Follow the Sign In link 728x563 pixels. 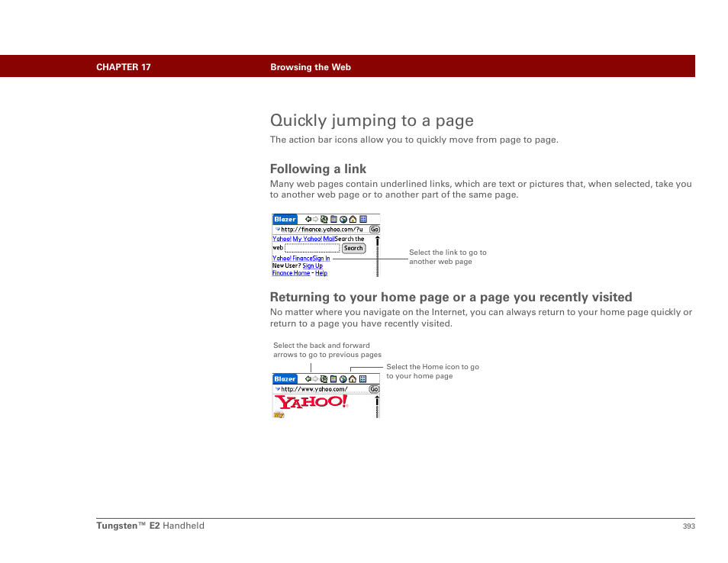(321, 259)
